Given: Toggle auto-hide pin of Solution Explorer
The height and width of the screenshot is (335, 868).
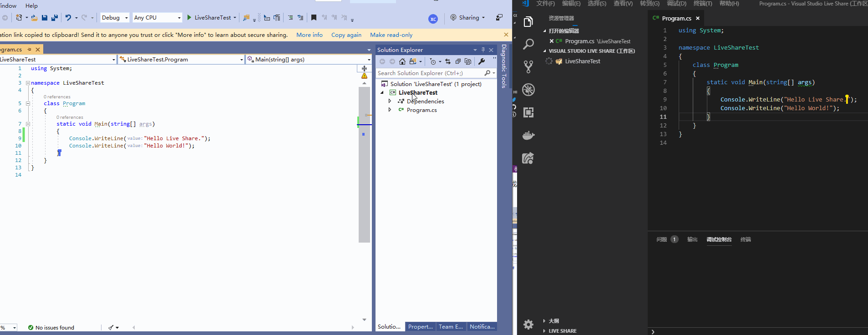Looking at the screenshot, I should click(x=483, y=50).
